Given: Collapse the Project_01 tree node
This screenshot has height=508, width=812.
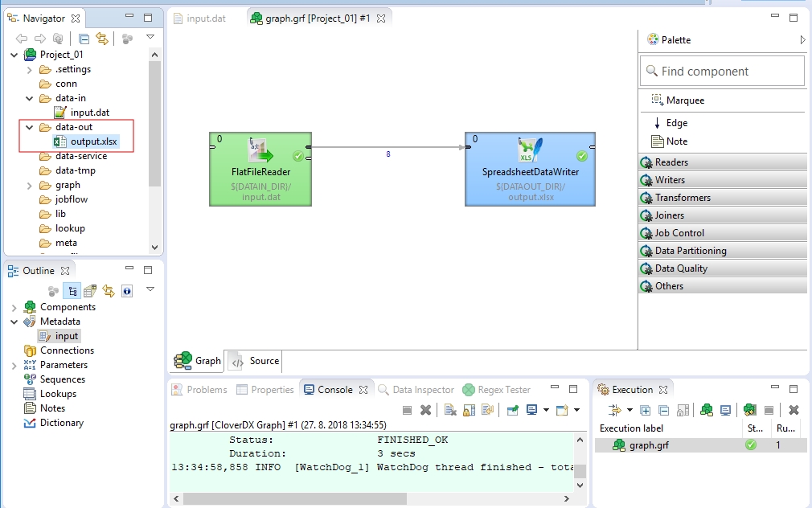Looking at the screenshot, I should pos(14,55).
